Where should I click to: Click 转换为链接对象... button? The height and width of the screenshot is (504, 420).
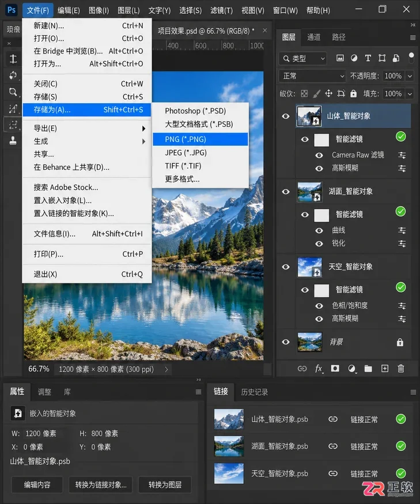tap(101, 484)
